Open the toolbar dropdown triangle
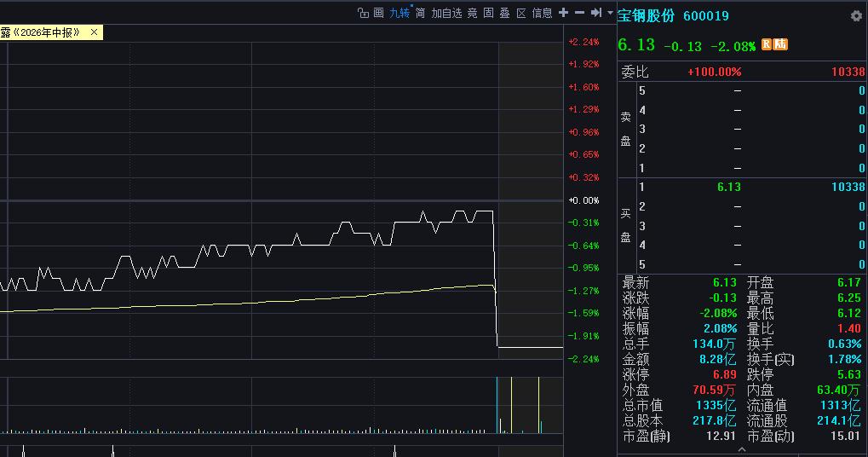This screenshot has width=868, height=457. [610, 12]
